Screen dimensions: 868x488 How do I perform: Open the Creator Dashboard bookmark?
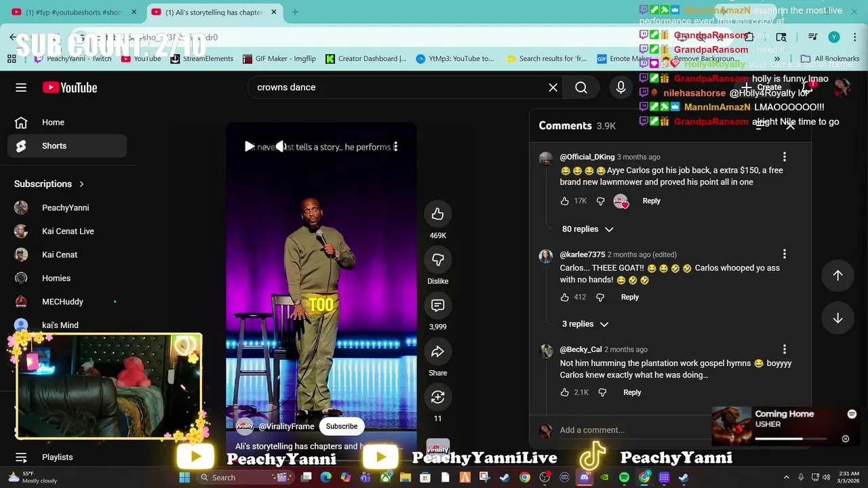tap(366, 59)
